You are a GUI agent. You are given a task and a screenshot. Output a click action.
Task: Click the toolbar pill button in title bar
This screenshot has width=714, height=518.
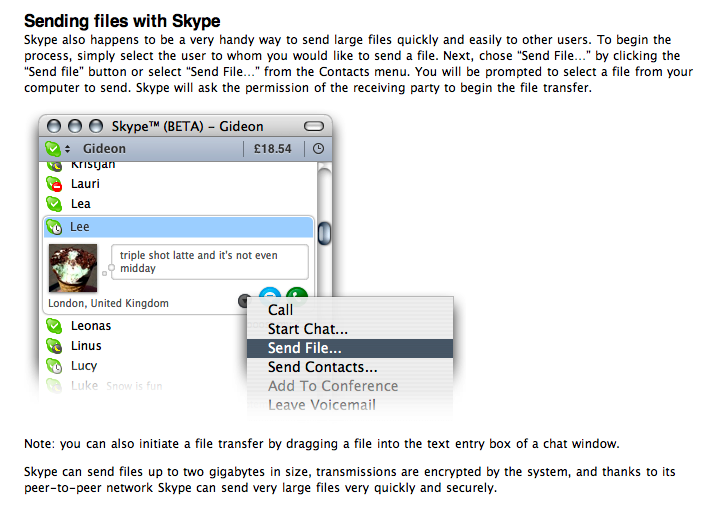[x=314, y=126]
